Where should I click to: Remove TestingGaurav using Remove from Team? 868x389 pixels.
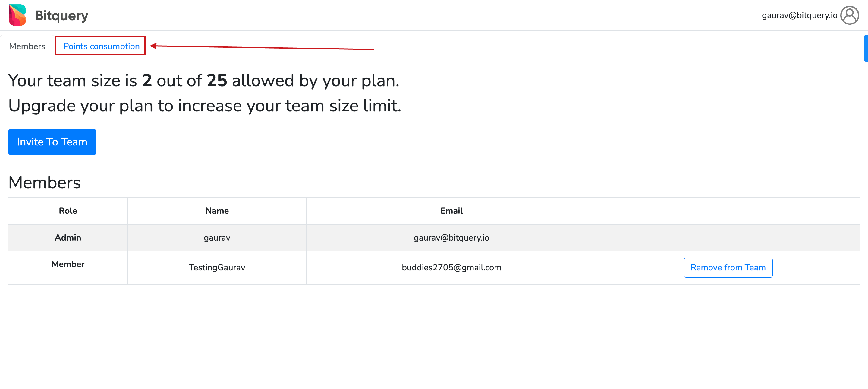pyautogui.click(x=728, y=268)
